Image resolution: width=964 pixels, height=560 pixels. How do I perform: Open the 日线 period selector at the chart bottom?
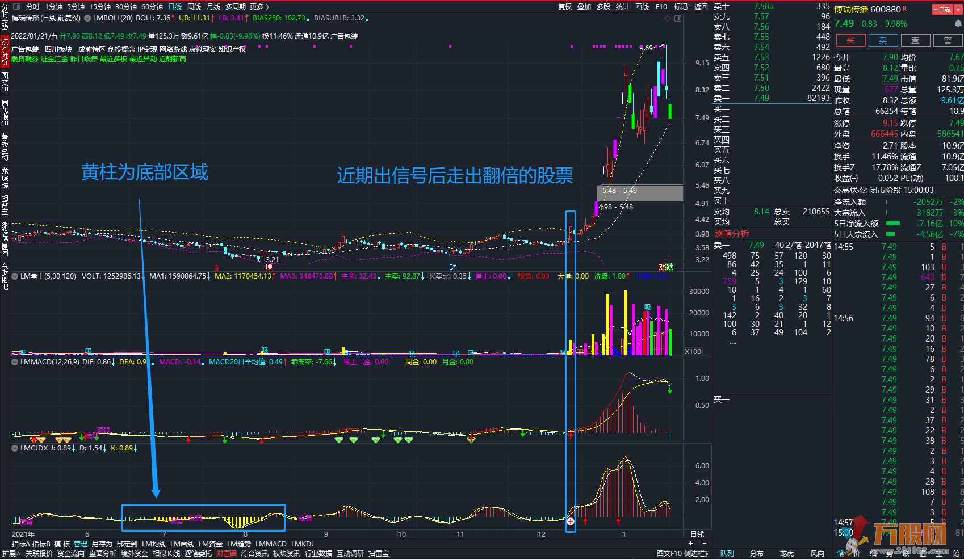tap(697, 534)
